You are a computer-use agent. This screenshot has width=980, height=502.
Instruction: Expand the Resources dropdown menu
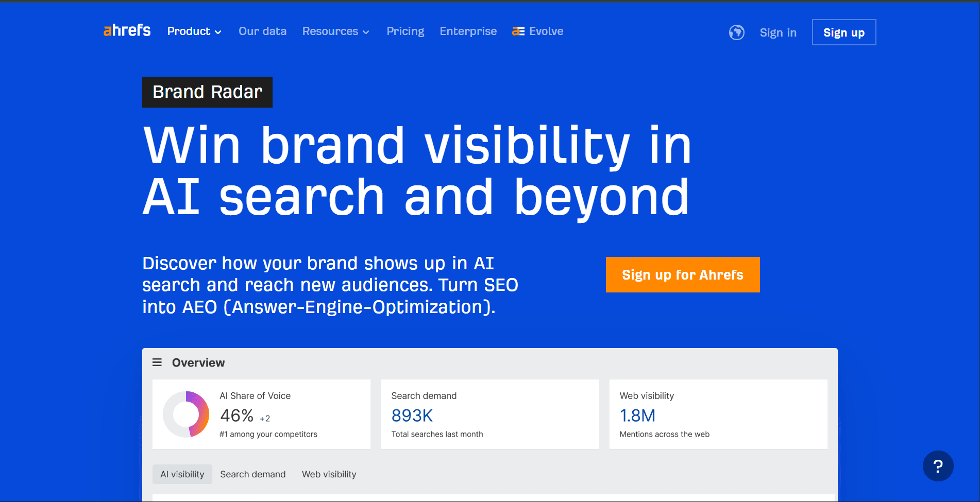(x=335, y=31)
